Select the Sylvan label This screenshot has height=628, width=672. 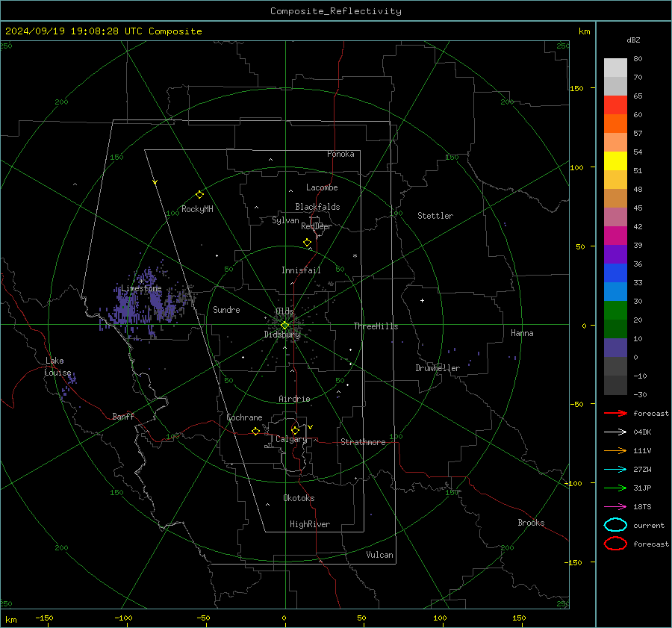[285, 220]
